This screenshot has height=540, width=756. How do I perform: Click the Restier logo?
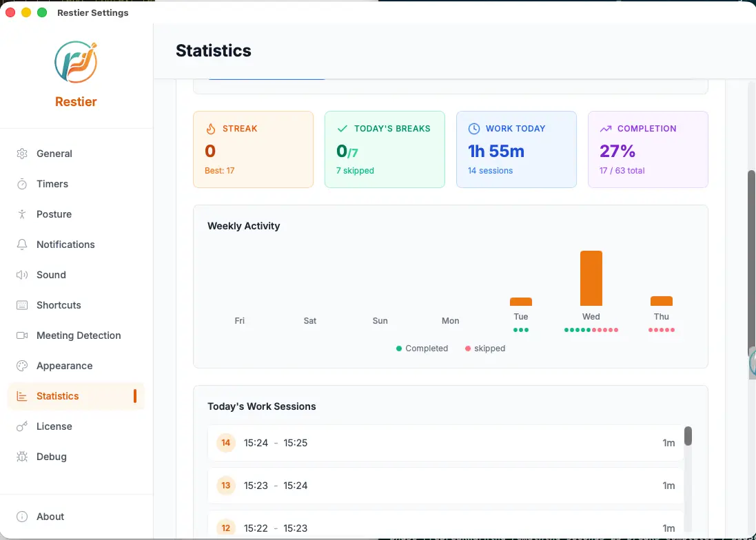point(76,62)
